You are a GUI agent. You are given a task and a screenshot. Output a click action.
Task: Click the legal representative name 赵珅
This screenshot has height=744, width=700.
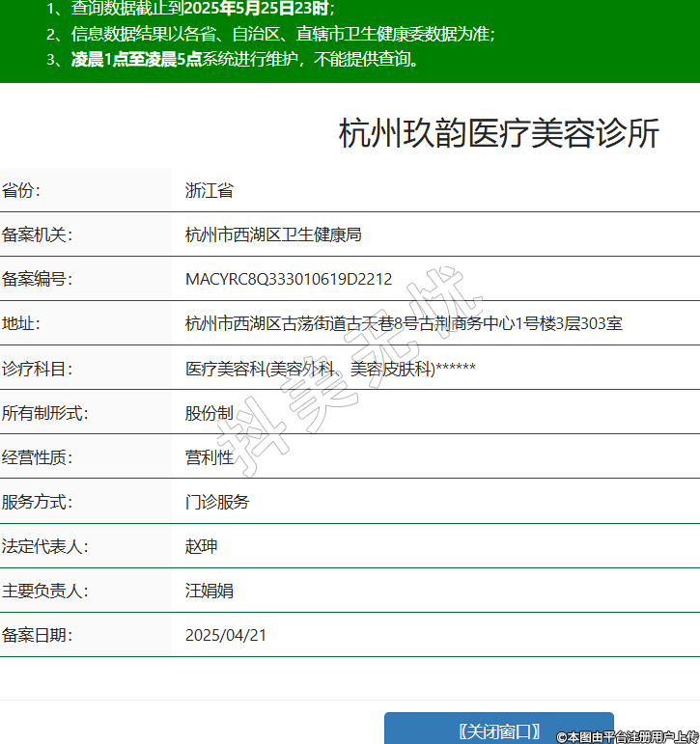pyautogui.click(x=202, y=545)
